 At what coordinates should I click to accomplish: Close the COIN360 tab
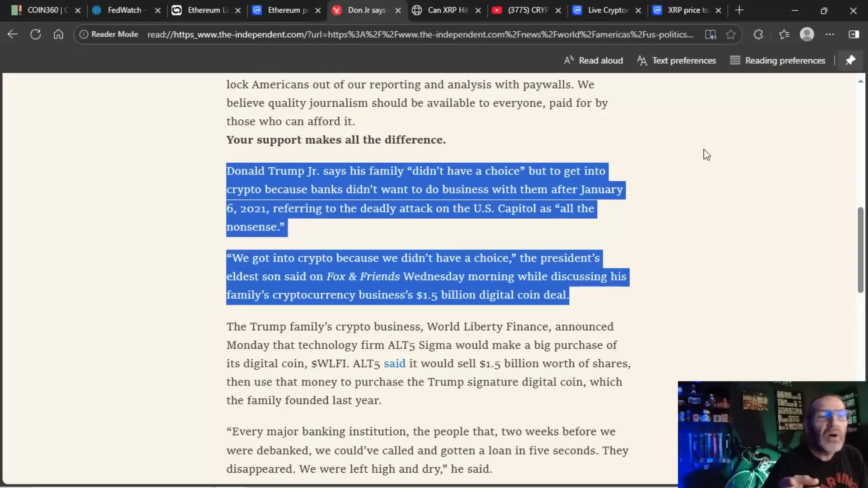click(78, 10)
